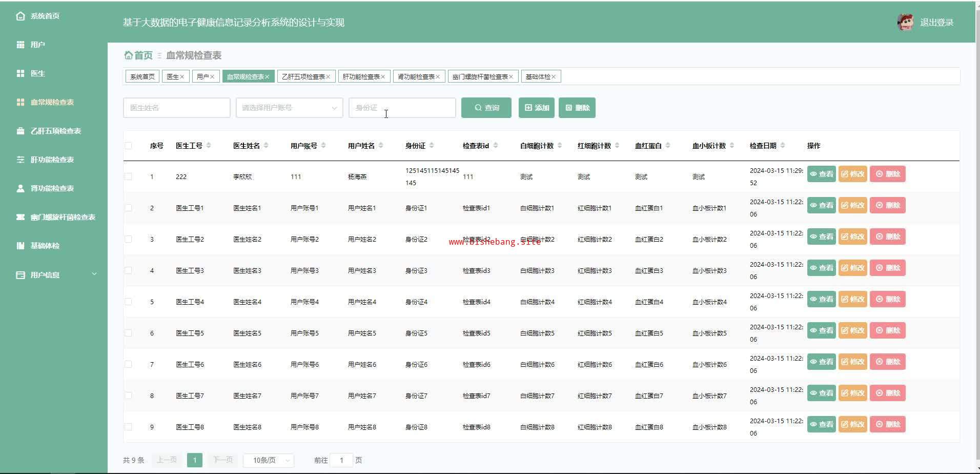Screen dimensions: 980x474
Task: Check the checkbox for row 1
Action: click(x=128, y=176)
